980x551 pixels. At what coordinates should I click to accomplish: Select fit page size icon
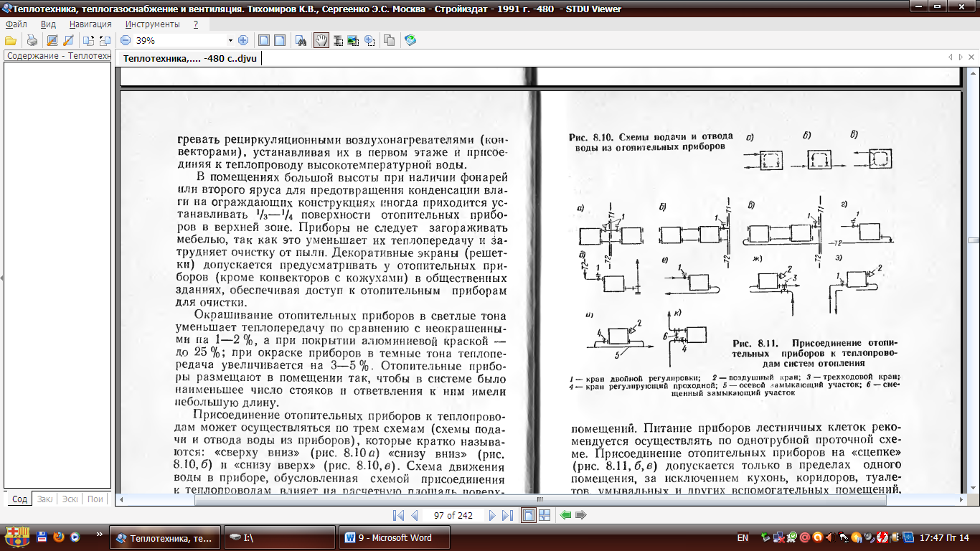click(264, 41)
